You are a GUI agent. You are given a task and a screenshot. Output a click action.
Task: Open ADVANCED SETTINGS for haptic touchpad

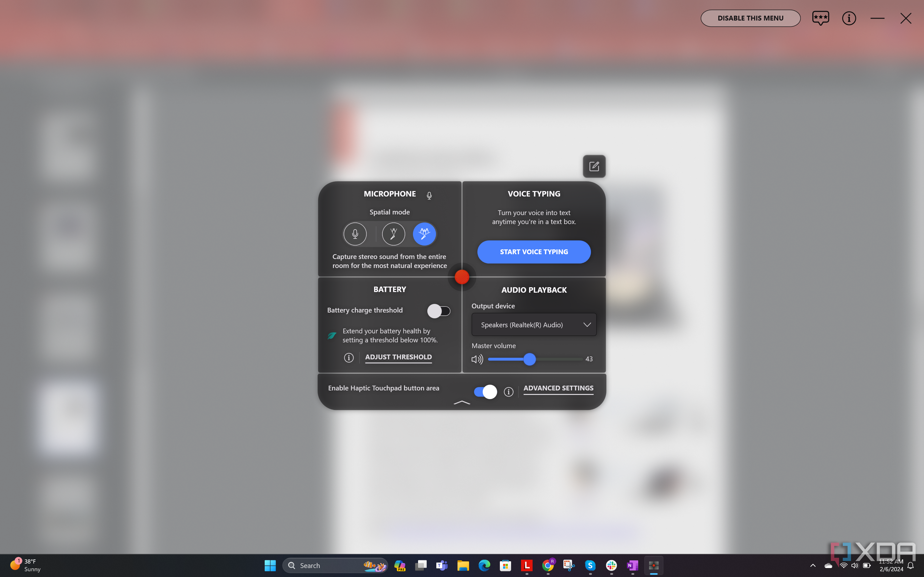coord(558,388)
